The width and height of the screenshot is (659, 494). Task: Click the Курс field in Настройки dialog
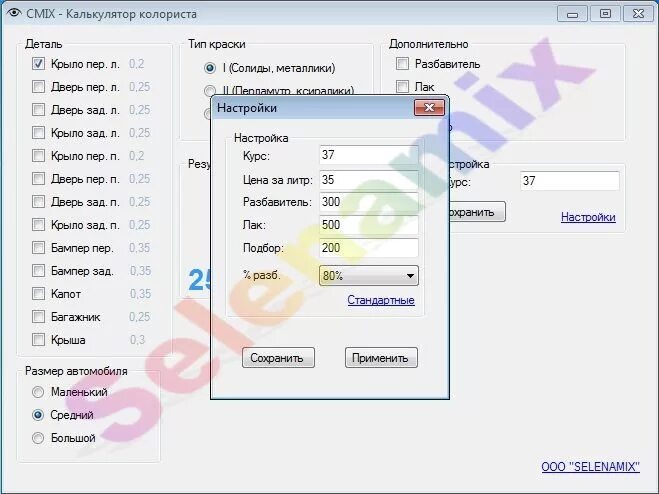click(369, 155)
